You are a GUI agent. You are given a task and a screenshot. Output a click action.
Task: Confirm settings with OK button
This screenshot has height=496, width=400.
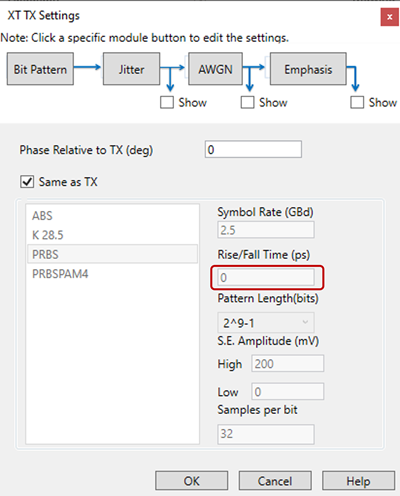[192, 481]
